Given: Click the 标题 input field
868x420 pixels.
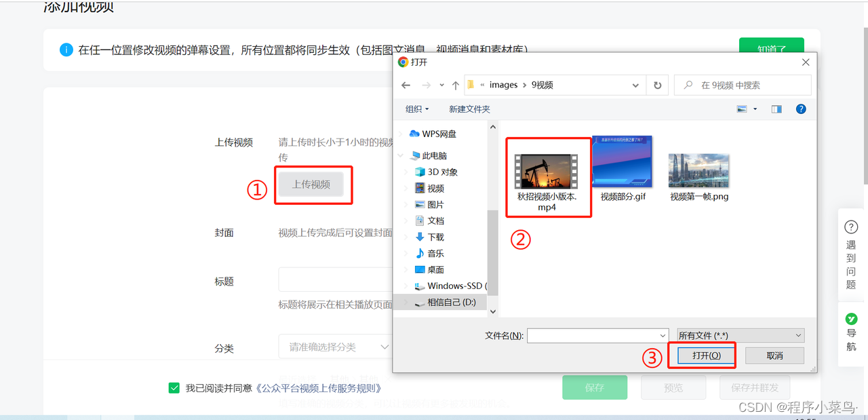Looking at the screenshot, I should pos(336,280).
